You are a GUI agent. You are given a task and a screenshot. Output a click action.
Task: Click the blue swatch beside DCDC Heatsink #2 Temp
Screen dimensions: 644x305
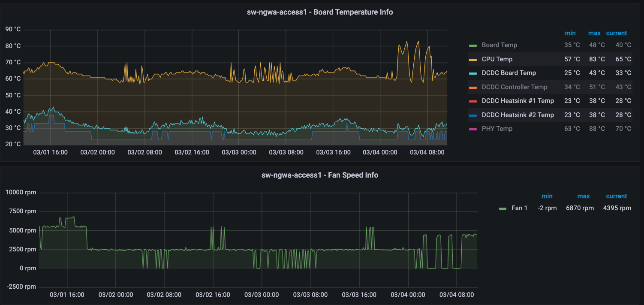[x=472, y=115]
